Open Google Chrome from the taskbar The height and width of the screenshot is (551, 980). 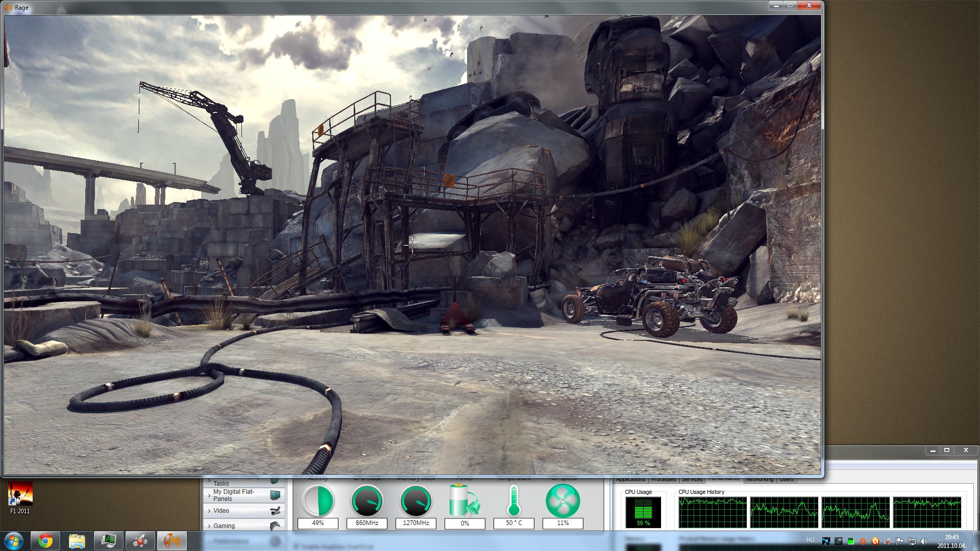click(x=45, y=541)
